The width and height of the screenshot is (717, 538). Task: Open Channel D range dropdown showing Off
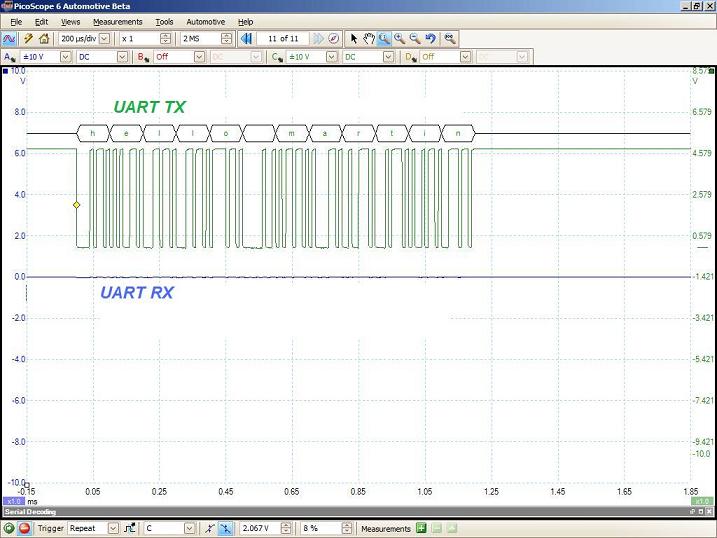tap(466, 57)
